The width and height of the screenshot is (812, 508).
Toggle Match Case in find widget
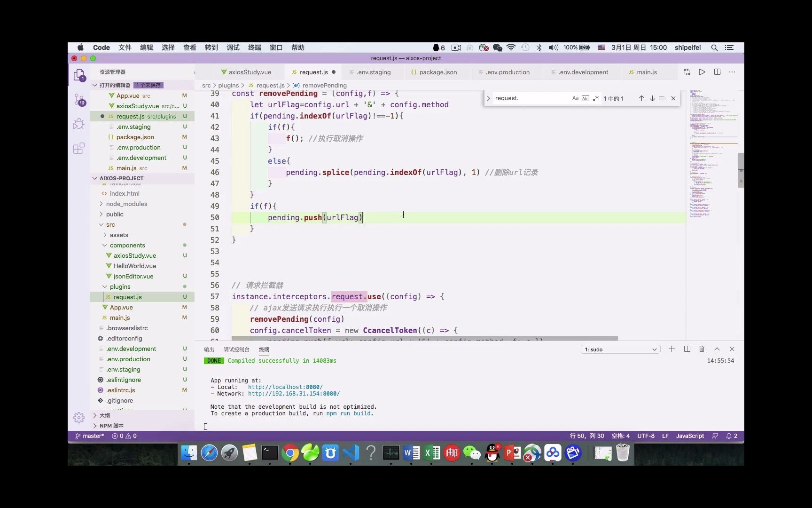[575, 98]
